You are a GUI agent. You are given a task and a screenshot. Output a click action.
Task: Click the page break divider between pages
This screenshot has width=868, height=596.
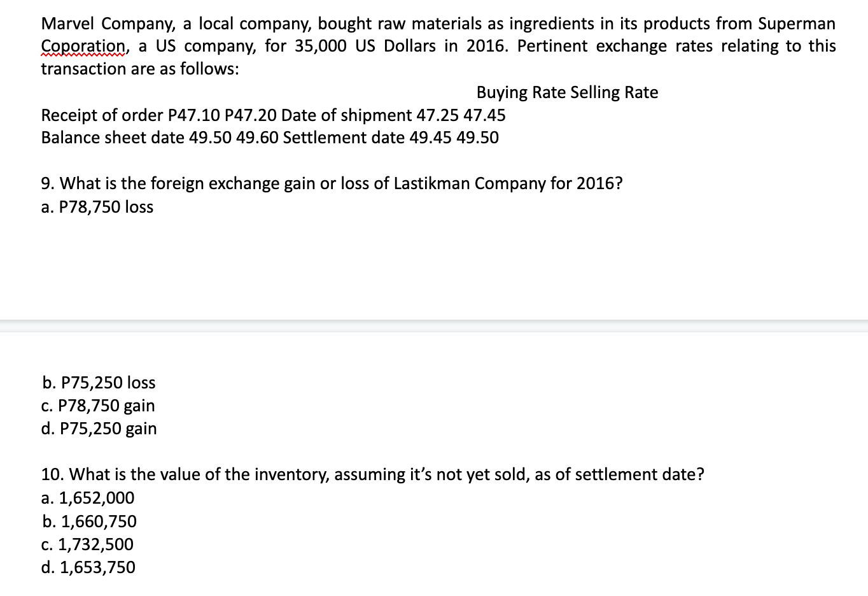tap(434, 326)
